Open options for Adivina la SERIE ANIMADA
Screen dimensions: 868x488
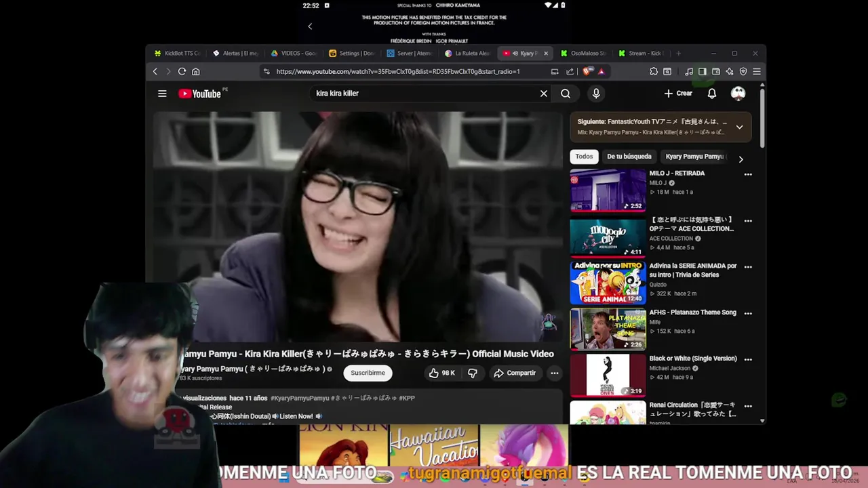click(x=748, y=267)
